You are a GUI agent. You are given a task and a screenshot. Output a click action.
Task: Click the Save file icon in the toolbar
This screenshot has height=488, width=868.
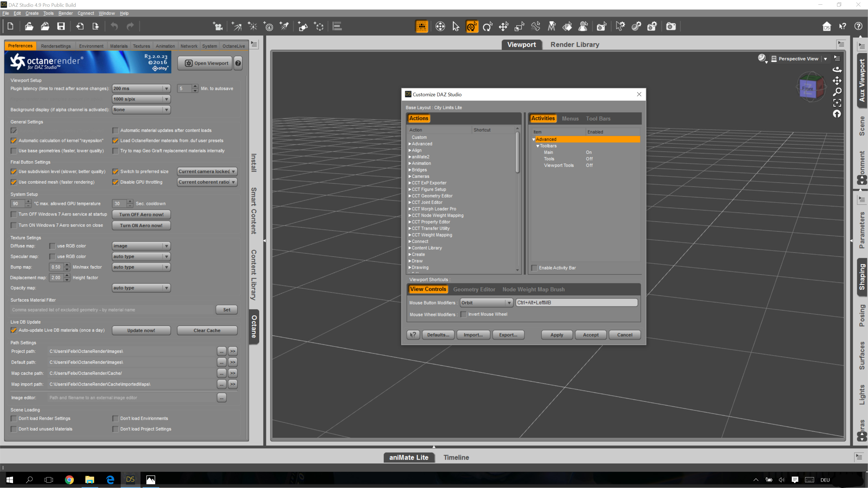pos(61,26)
